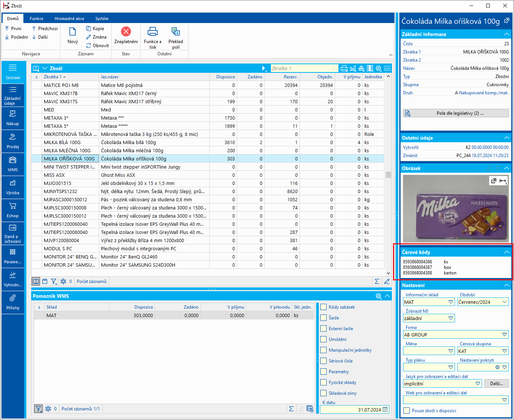Switch to the Funkce ribbon tab
Image resolution: width=514 pixels, height=420 pixels.
pos(36,19)
